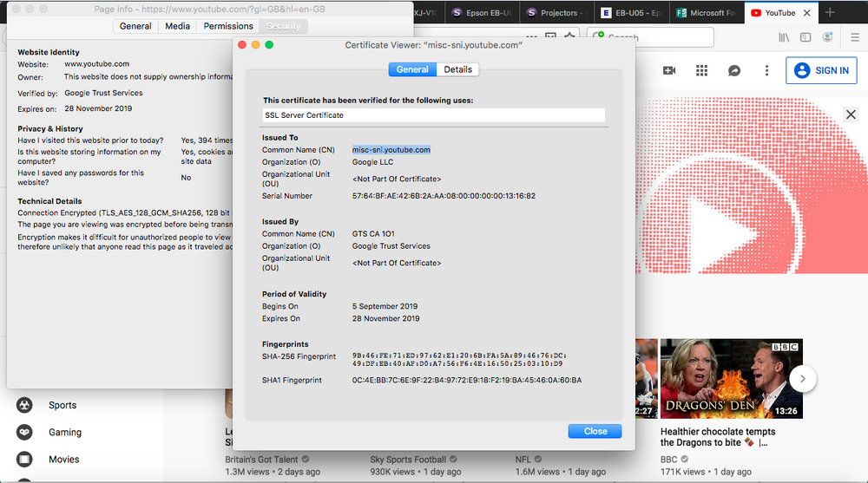Open the General tab in the Page Info window

pyautogui.click(x=135, y=26)
